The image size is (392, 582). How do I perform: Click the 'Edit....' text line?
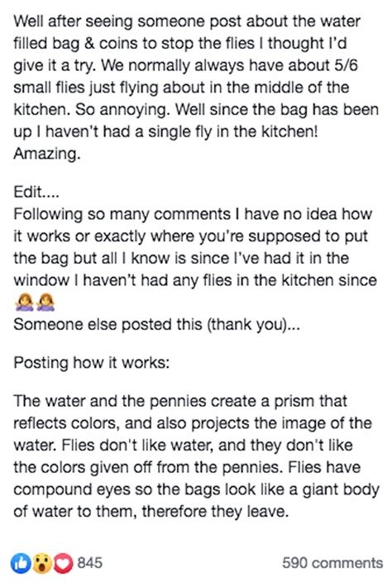pos(36,192)
